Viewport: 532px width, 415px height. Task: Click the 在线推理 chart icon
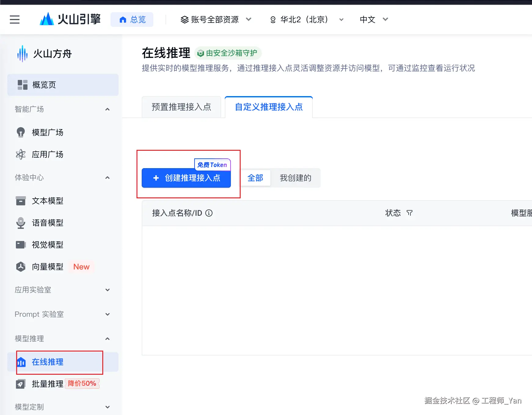(21, 362)
